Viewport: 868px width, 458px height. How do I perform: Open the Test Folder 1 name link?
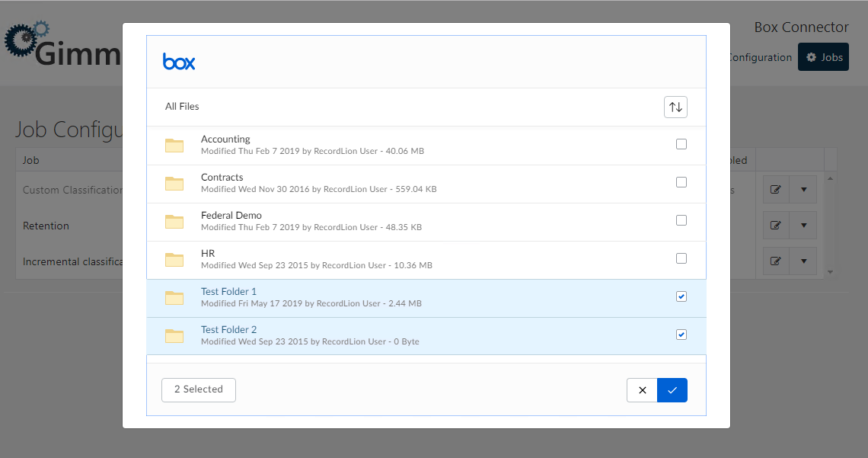pos(228,291)
